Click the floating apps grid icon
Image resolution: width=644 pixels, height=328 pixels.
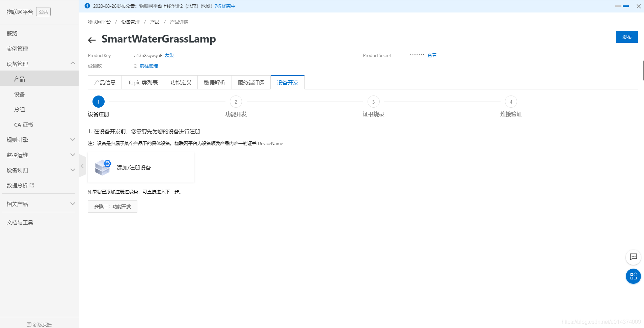634,276
